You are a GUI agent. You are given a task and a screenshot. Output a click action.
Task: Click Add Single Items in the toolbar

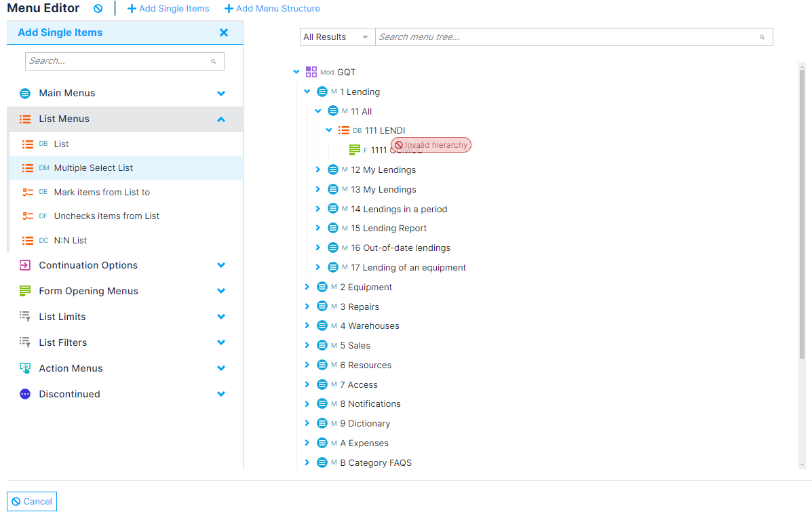point(168,9)
